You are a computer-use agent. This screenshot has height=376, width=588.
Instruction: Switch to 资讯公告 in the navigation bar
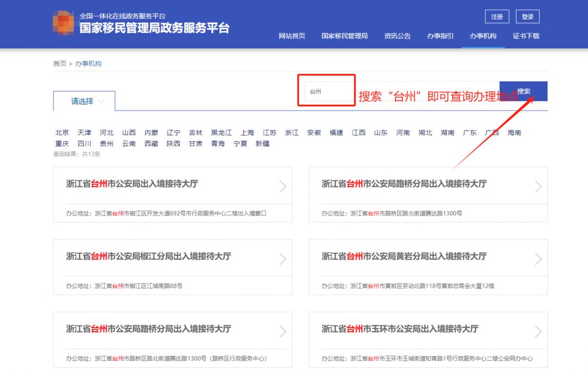(x=397, y=36)
